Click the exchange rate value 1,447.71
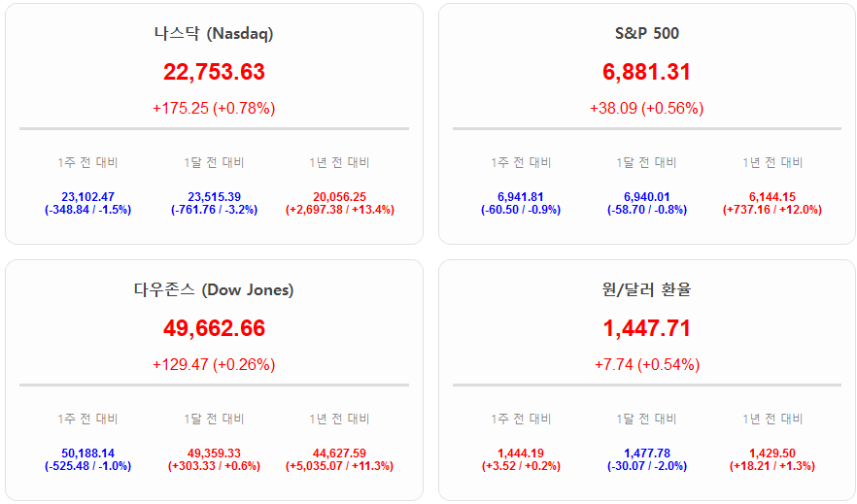 pyautogui.click(x=646, y=328)
